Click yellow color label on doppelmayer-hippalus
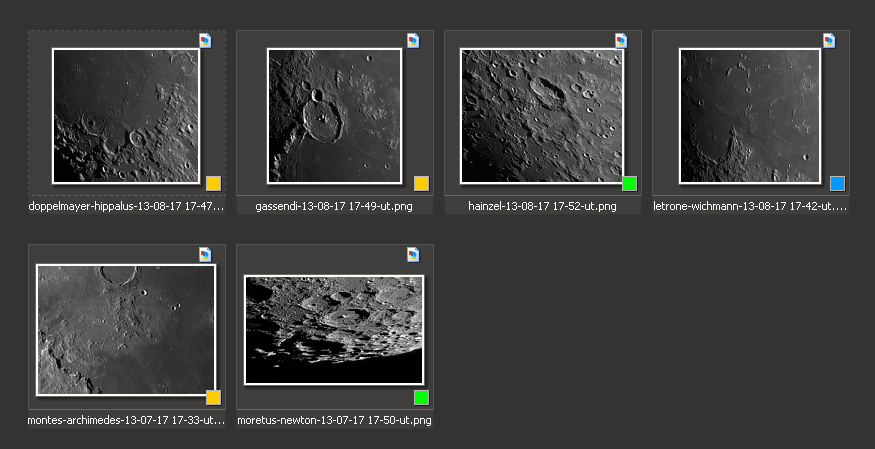This screenshot has height=449, width=875. click(x=213, y=183)
